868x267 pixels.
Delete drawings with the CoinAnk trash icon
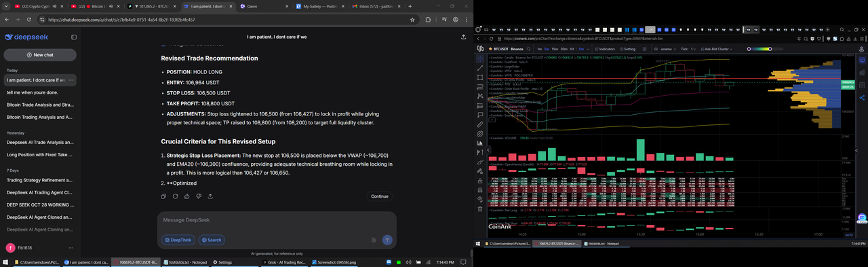tap(480, 209)
